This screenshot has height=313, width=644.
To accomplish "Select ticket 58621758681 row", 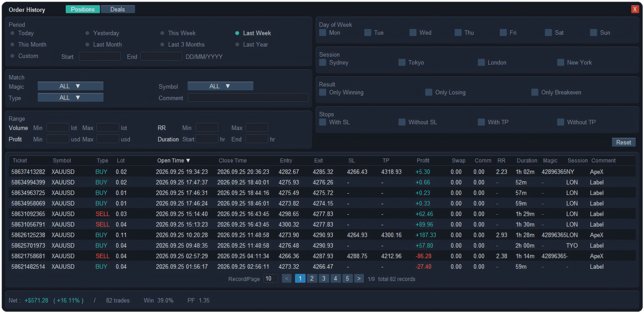I will pyautogui.click(x=322, y=256).
